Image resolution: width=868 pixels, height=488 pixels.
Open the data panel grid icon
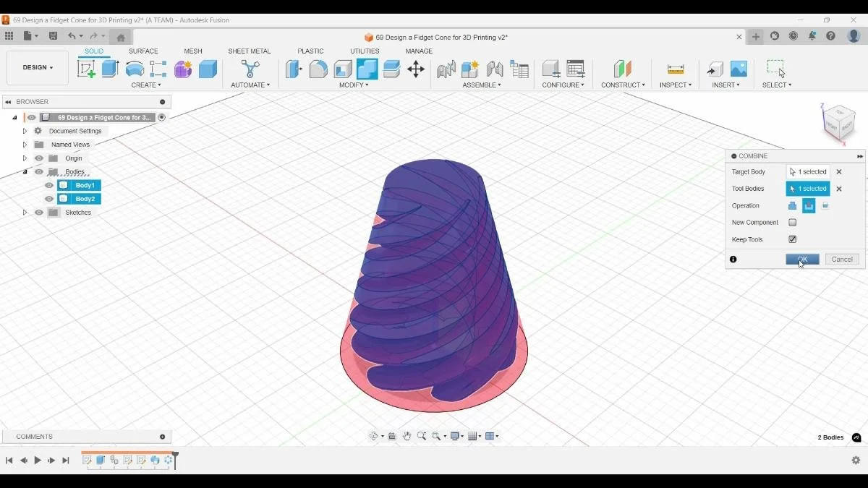coord(9,36)
